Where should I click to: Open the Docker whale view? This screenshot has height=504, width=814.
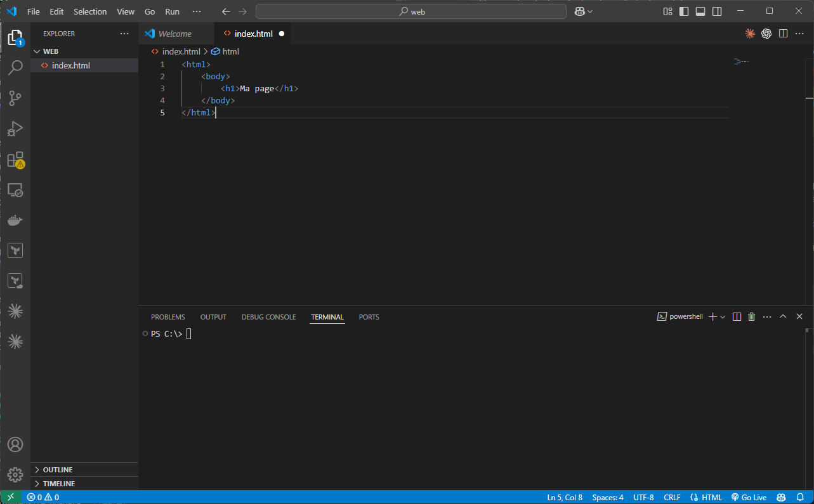tap(15, 220)
